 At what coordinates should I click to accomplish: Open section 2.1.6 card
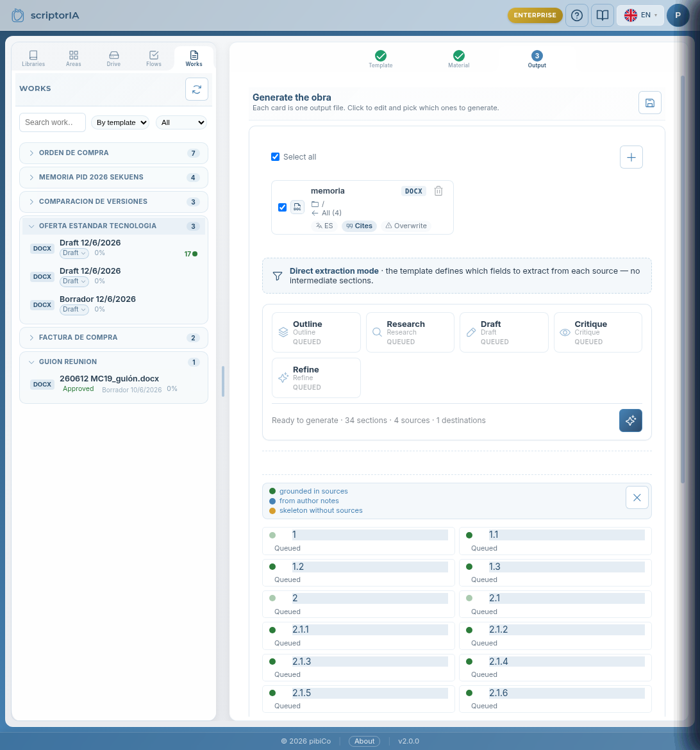coord(555,699)
